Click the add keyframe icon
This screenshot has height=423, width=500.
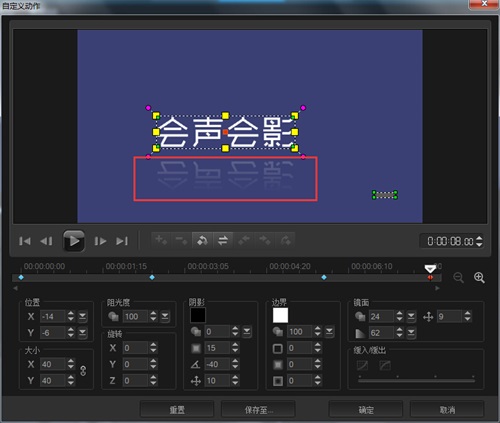[161, 240]
